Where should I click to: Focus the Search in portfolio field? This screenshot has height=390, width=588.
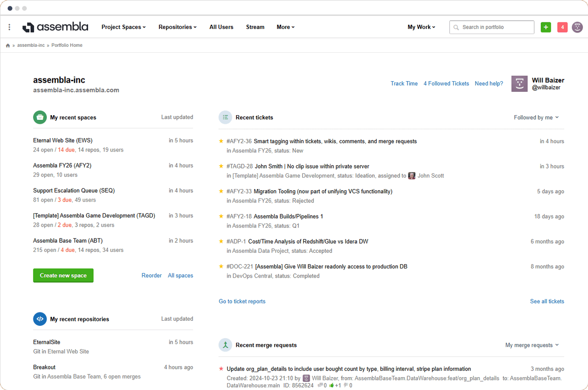492,27
